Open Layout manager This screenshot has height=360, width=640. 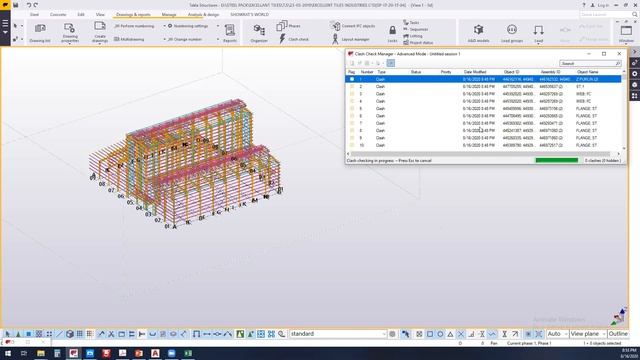(x=350, y=39)
